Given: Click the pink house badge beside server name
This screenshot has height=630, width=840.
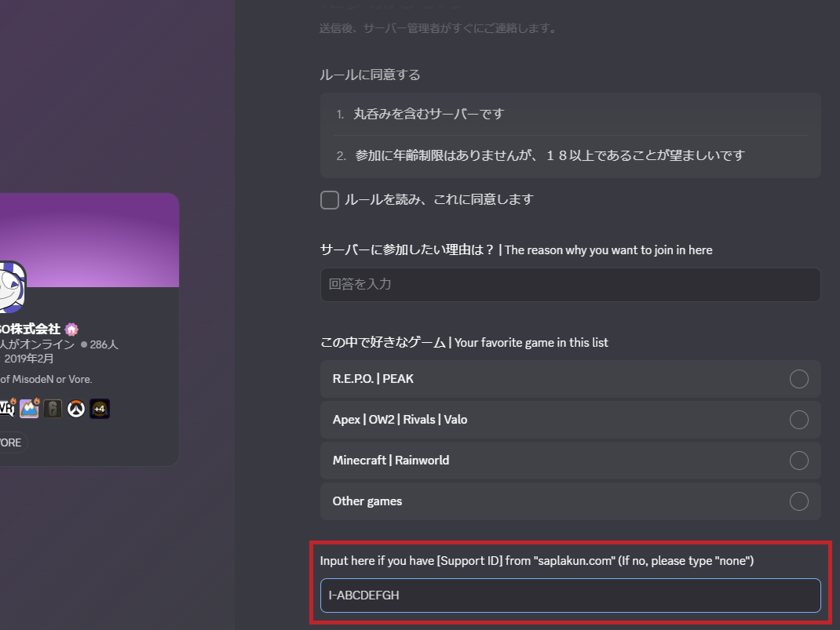Looking at the screenshot, I should pos(71,329).
